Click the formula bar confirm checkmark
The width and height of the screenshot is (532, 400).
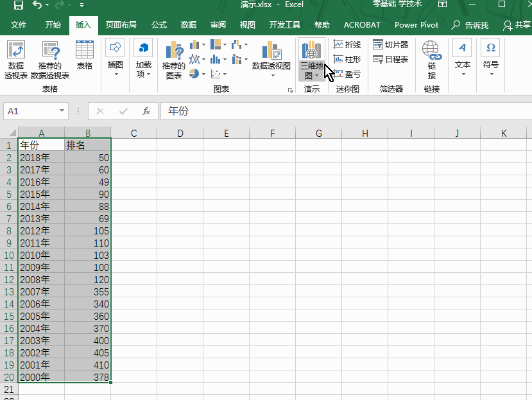[x=123, y=111]
